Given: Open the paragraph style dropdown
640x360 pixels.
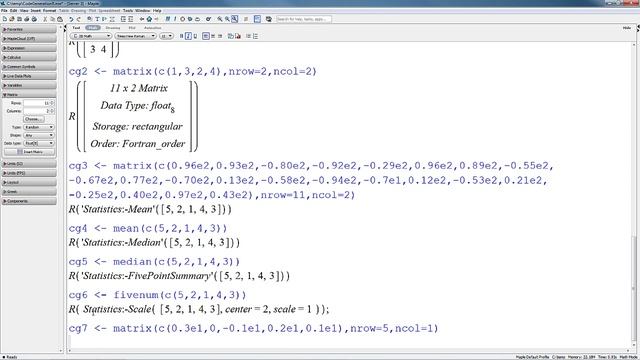Looking at the screenshot, I should pos(91,36).
